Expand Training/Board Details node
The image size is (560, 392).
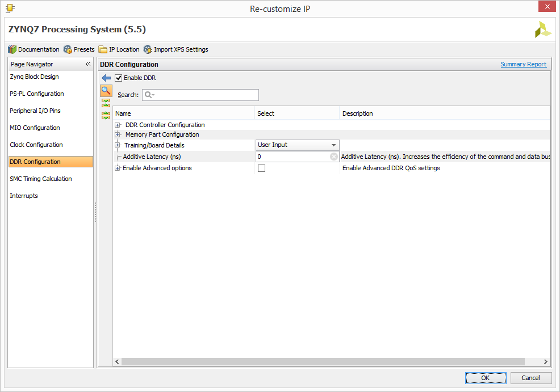point(117,145)
